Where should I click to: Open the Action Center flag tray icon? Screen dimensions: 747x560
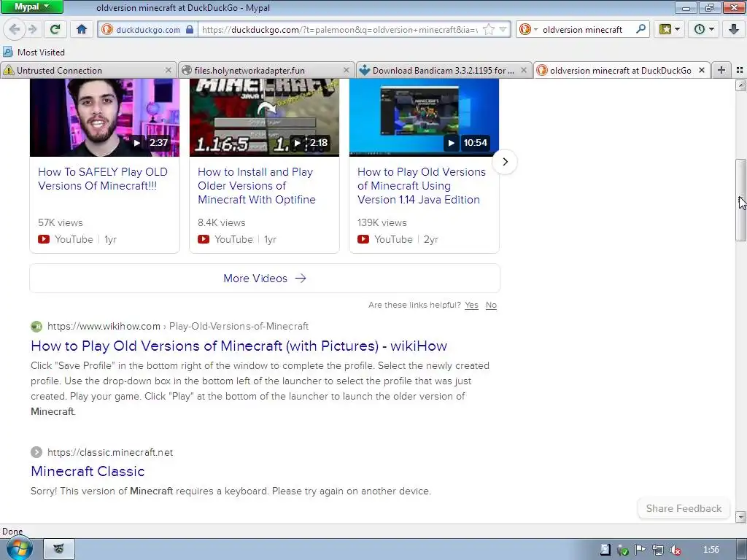coord(640,550)
